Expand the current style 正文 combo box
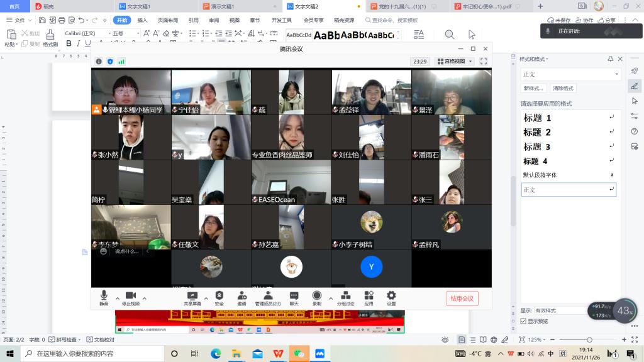644x362 pixels. click(x=616, y=74)
